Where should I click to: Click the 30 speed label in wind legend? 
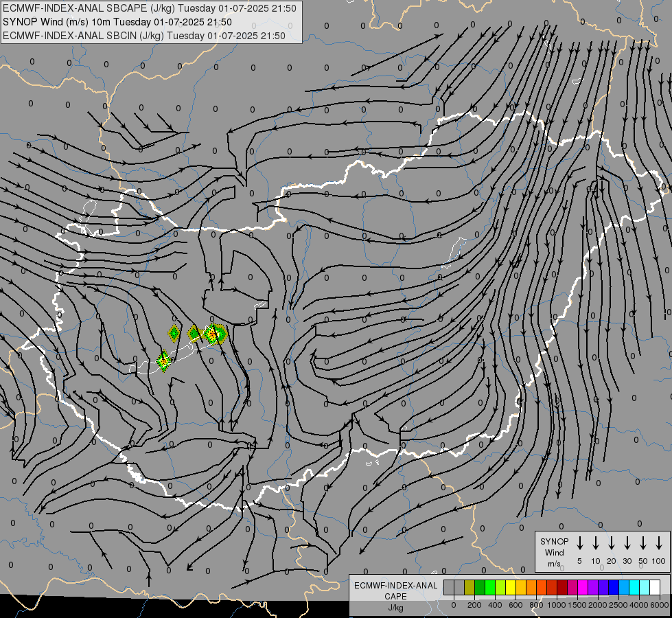click(x=627, y=561)
